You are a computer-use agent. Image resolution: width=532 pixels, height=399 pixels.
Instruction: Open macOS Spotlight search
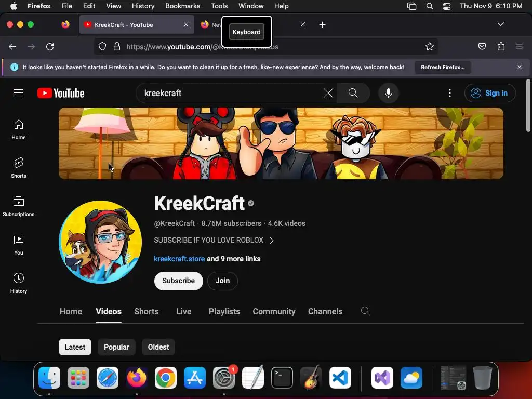430,6
